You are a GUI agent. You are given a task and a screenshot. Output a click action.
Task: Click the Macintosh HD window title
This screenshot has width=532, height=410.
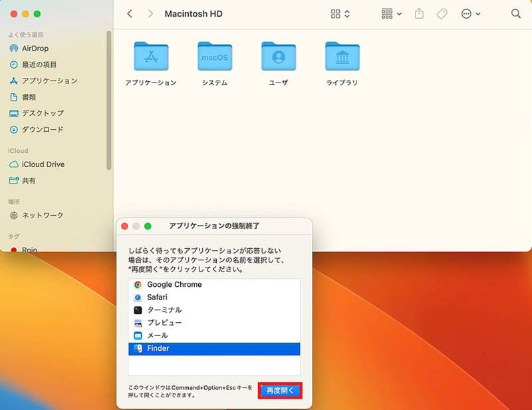[x=194, y=14]
